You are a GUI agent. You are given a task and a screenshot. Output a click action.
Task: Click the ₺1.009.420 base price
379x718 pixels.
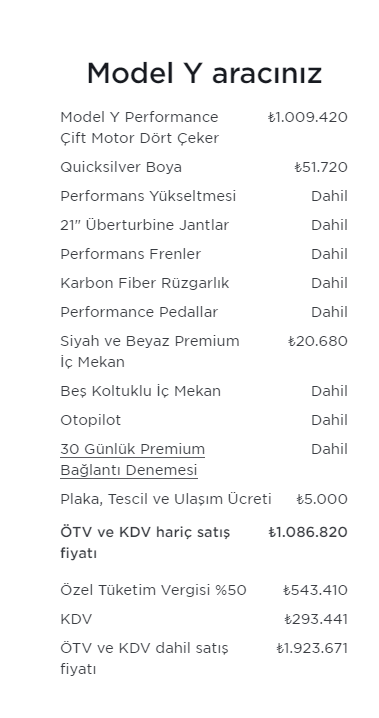308,117
